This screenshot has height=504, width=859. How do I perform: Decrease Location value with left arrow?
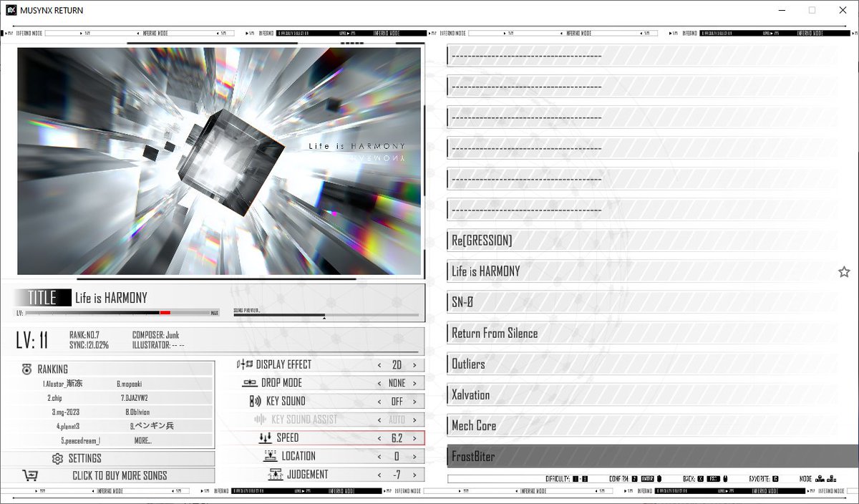(x=379, y=456)
